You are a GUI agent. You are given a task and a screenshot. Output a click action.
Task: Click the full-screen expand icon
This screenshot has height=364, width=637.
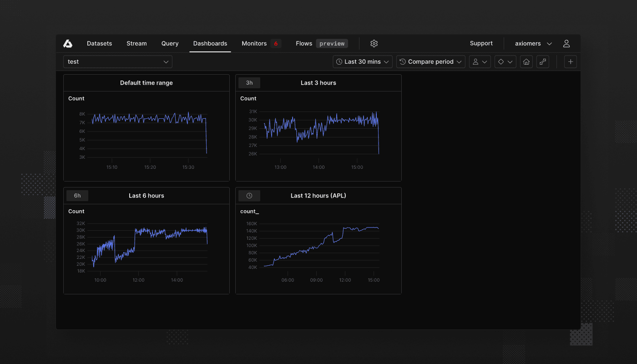542,61
